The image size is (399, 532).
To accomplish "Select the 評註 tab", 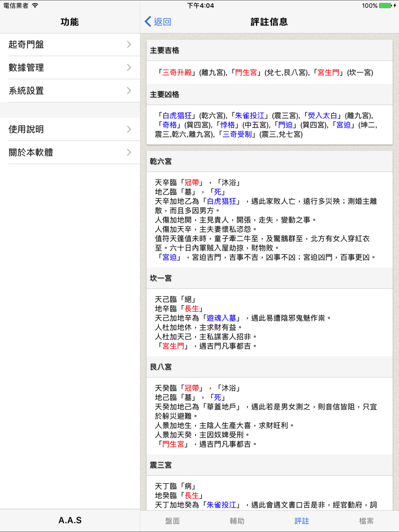I will pos(302,521).
